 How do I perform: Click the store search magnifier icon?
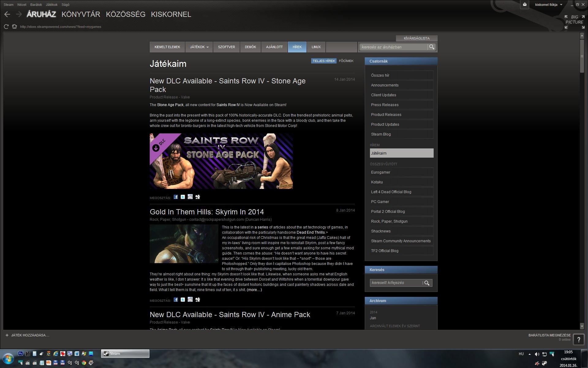tap(432, 47)
